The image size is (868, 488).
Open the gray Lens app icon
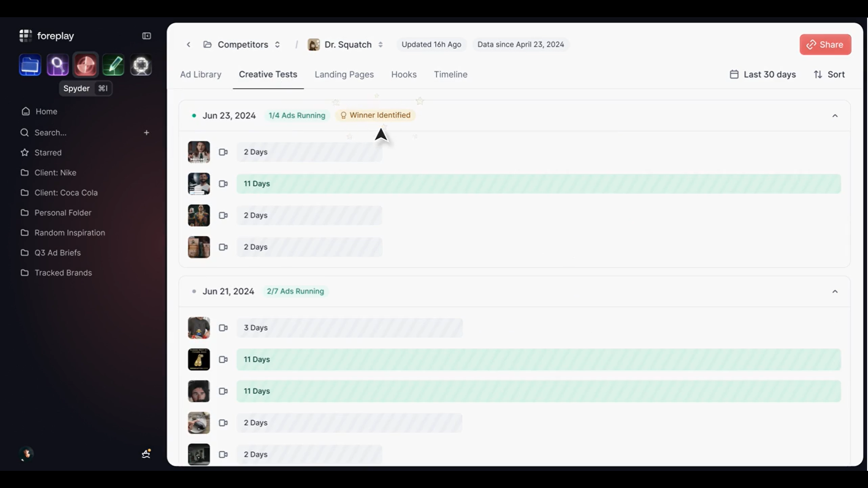(141, 66)
